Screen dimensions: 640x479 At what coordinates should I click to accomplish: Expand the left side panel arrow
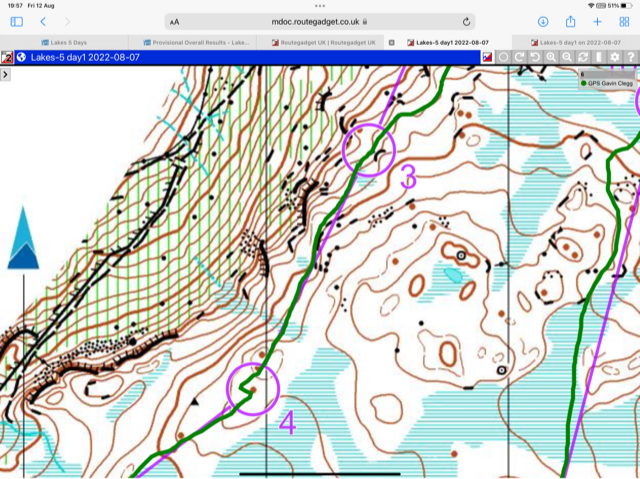coord(6,75)
